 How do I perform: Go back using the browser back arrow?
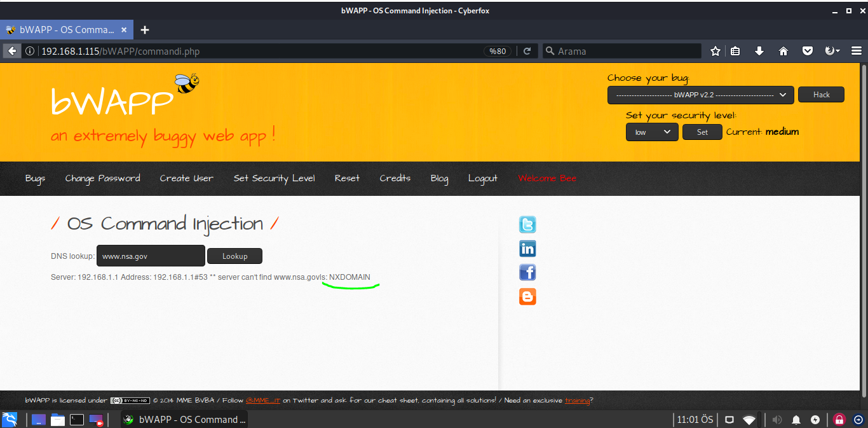coord(11,51)
